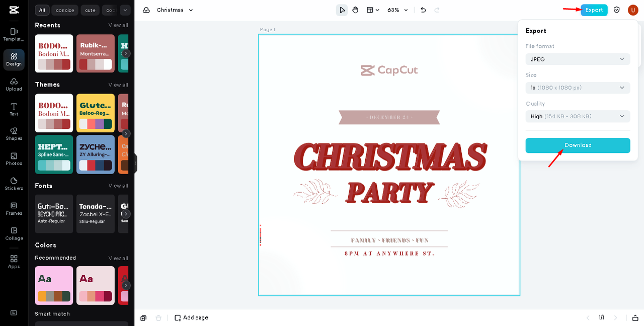Open the Size 1x dropdown
Viewport: 644px width, 326px height.
[x=578, y=88]
